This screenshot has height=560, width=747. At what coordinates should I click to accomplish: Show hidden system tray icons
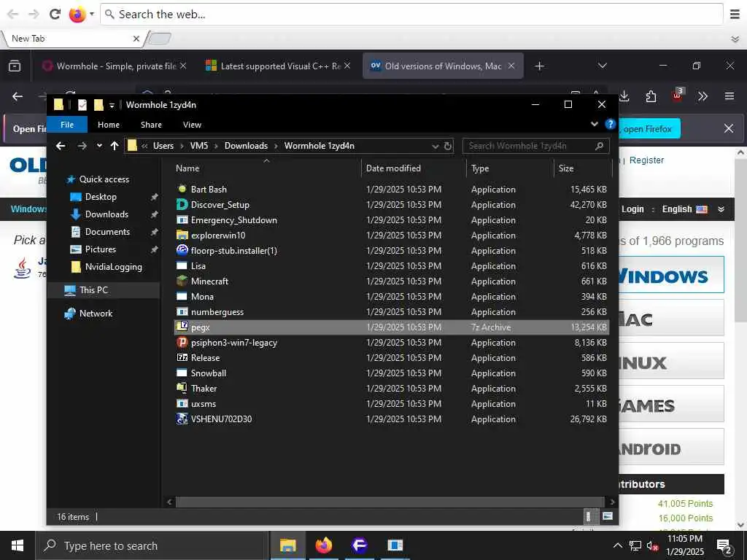pyautogui.click(x=617, y=545)
